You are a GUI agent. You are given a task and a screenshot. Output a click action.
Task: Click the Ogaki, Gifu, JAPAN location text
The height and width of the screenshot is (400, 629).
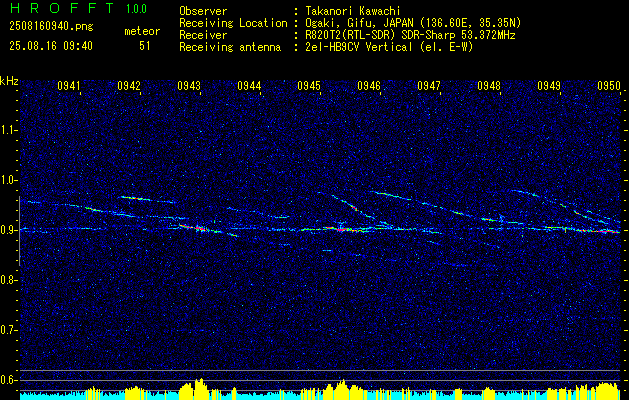[x=413, y=23]
